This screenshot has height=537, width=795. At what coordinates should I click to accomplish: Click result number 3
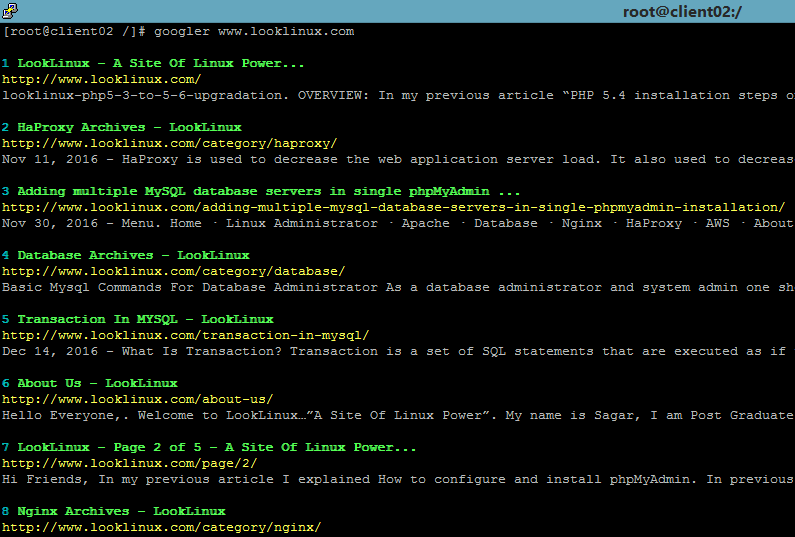click(6, 191)
